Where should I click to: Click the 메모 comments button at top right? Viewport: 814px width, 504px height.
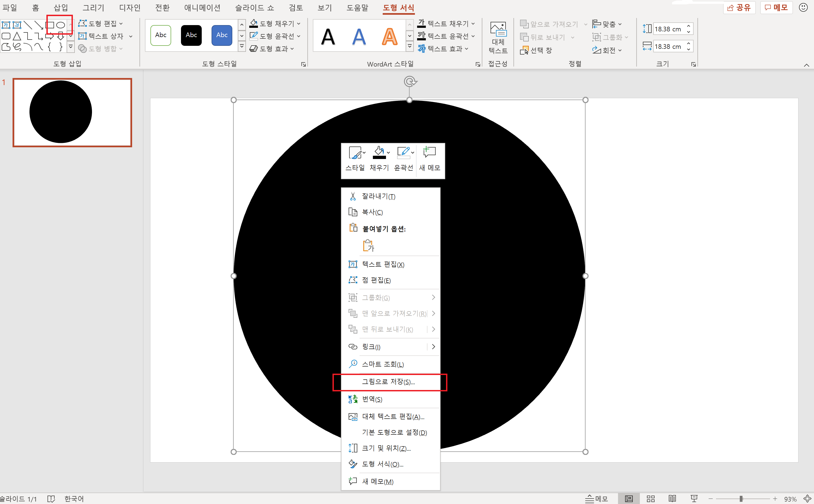coord(776,7)
